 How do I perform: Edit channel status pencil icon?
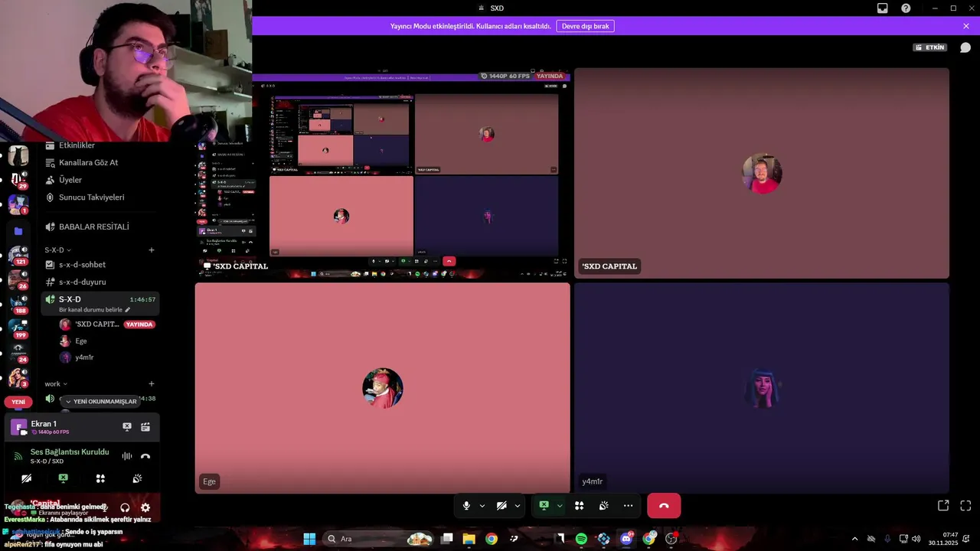click(x=128, y=310)
